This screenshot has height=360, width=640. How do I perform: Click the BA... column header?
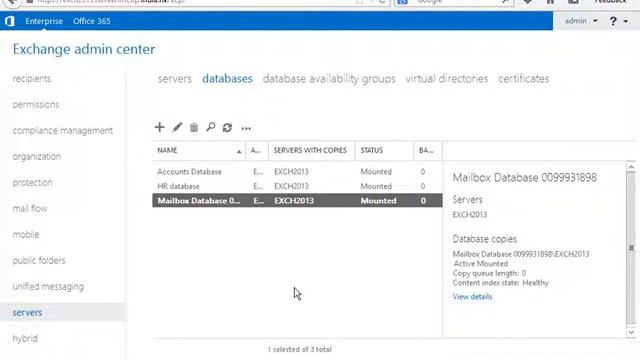(x=427, y=151)
